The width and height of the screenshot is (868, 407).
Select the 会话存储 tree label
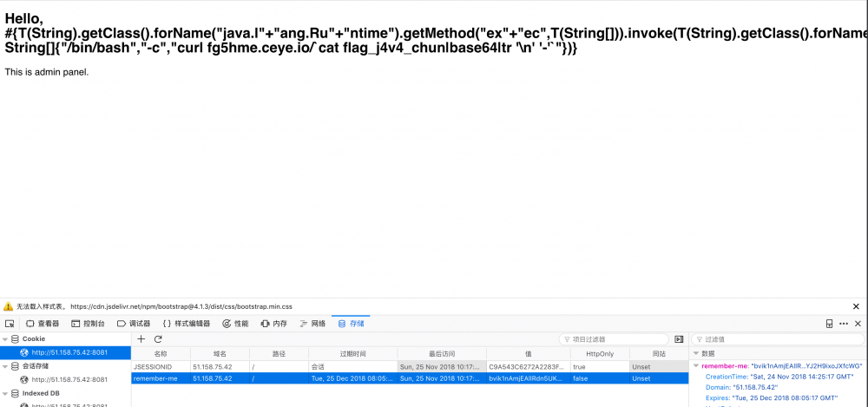[36, 366]
